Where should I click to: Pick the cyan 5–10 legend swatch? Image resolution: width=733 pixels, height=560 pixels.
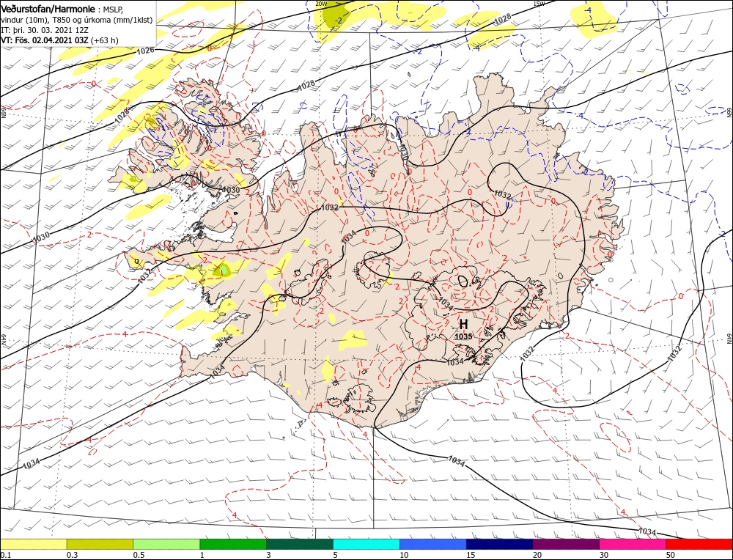tap(366, 544)
